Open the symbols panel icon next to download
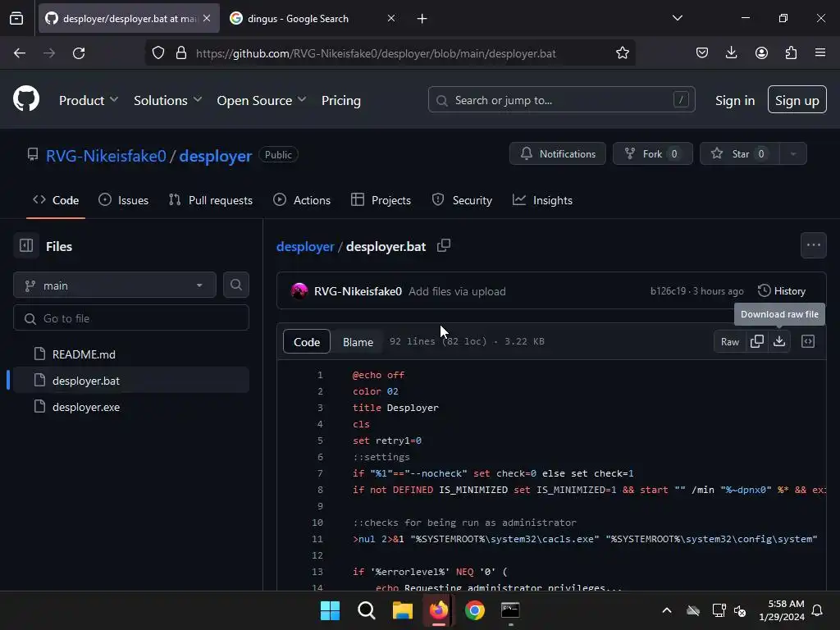Viewport: 840px width, 630px height. [x=808, y=341]
